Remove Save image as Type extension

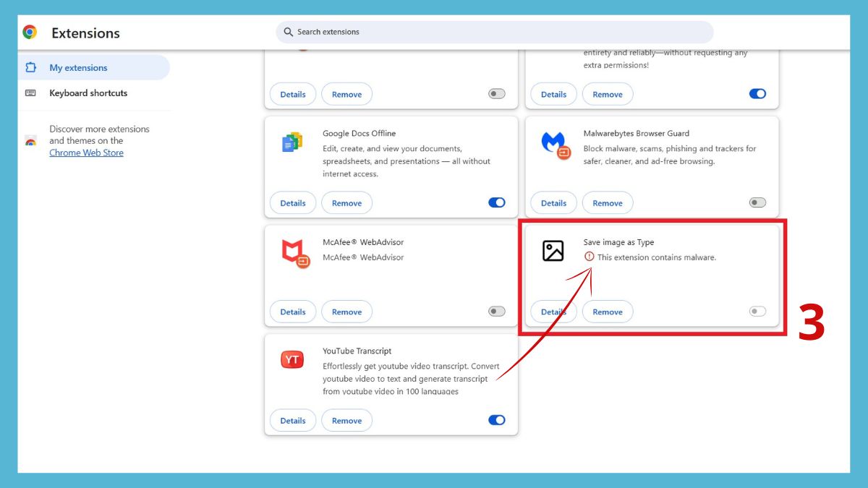608,312
